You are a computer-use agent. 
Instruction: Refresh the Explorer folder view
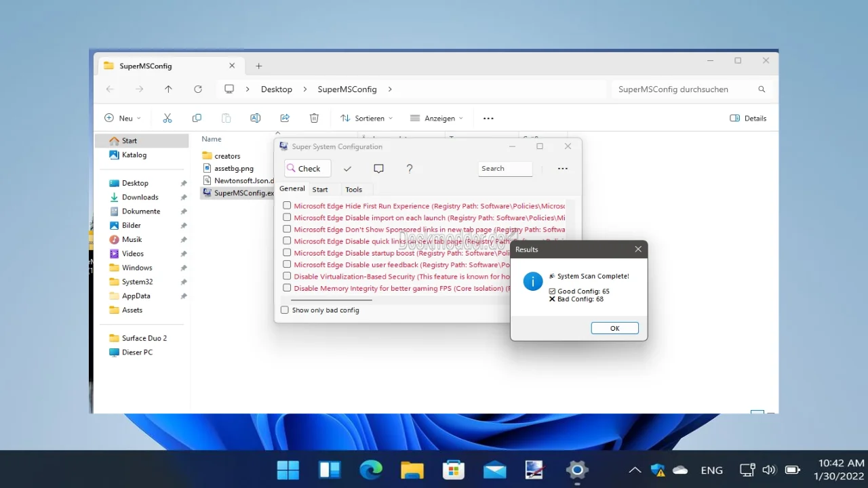point(198,89)
